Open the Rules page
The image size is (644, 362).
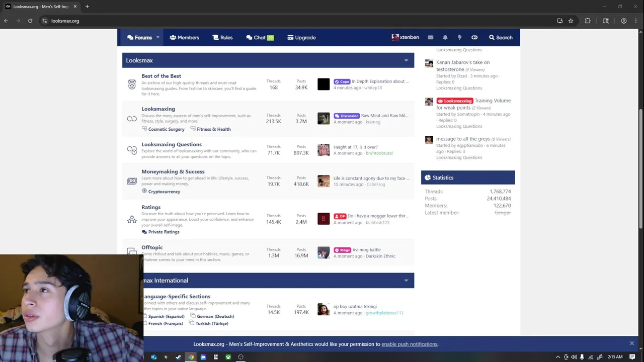tap(222, 37)
